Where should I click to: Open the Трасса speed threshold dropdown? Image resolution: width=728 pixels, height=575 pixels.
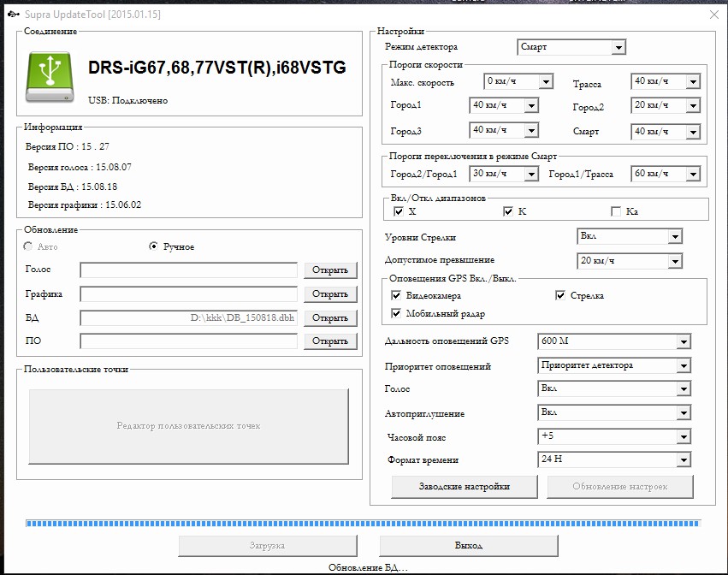point(666,81)
